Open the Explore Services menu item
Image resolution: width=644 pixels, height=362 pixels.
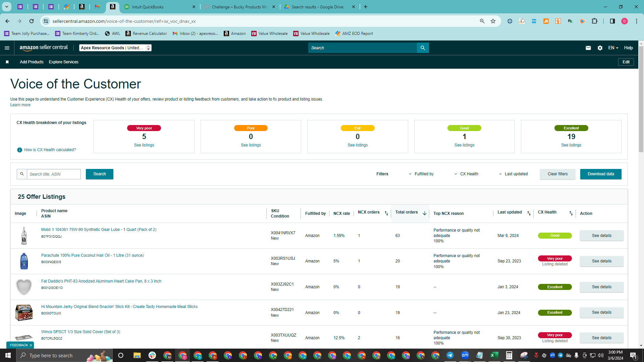pos(64,62)
